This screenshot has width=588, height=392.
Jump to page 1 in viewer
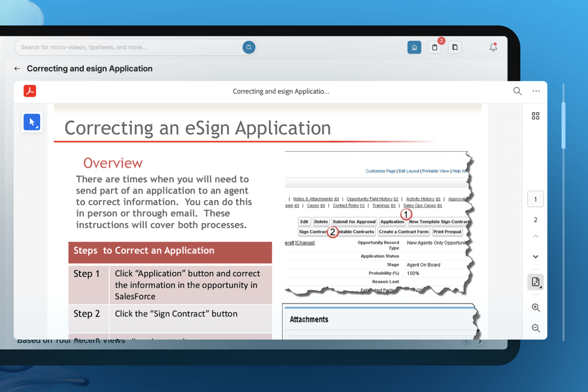tap(536, 199)
